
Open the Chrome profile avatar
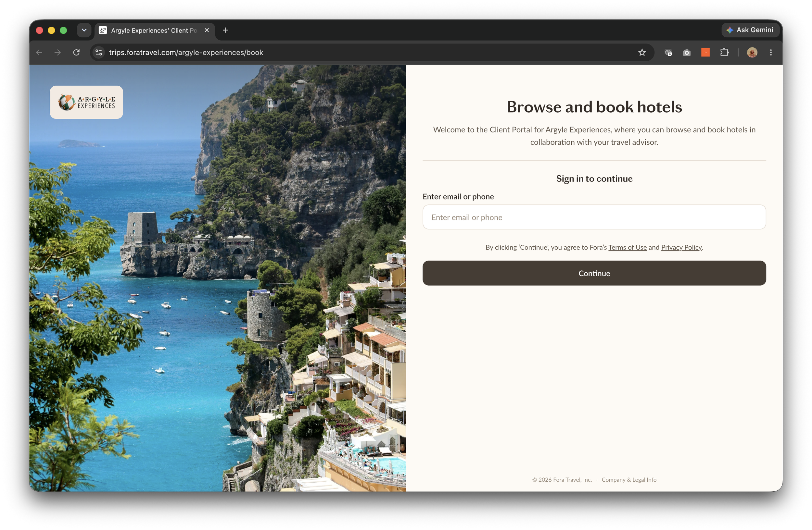click(752, 53)
